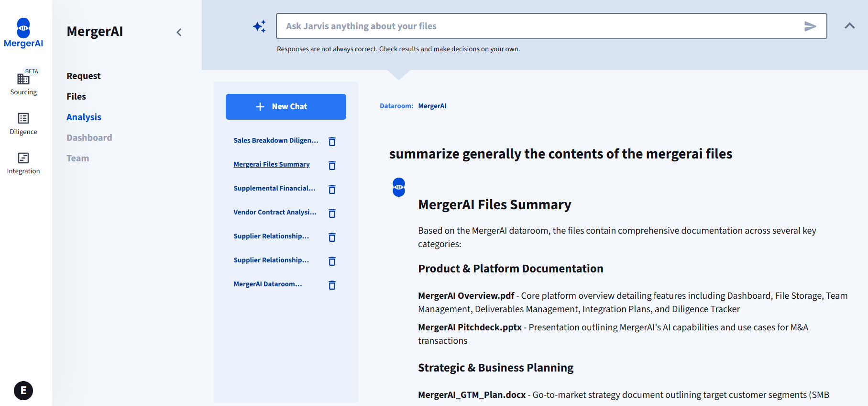Click the MergerAI panel title
The height and width of the screenshot is (406, 868).
click(x=95, y=32)
